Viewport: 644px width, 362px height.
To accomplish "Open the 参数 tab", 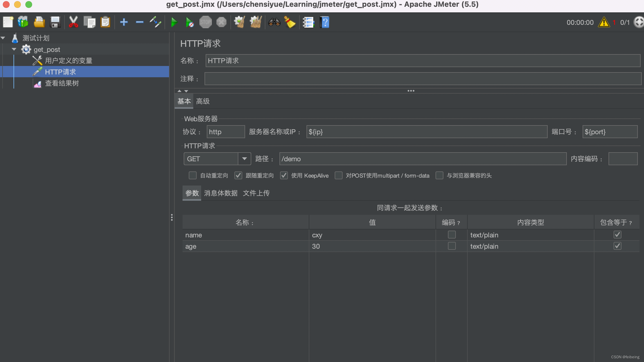I will click(x=192, y=193).
